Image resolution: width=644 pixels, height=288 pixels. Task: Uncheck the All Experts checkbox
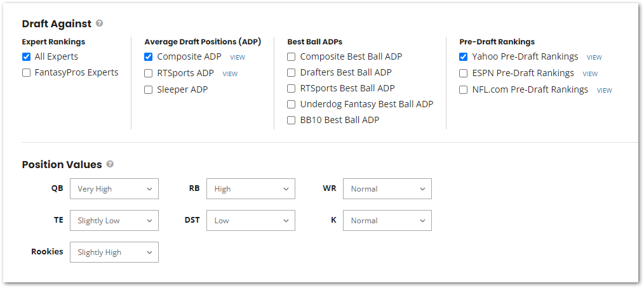coord(26,56)
